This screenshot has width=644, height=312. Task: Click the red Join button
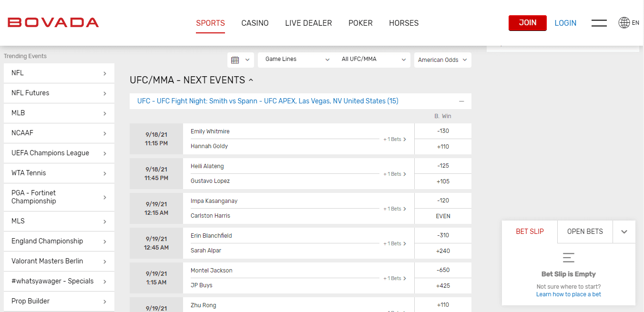(x=527, y=23)
